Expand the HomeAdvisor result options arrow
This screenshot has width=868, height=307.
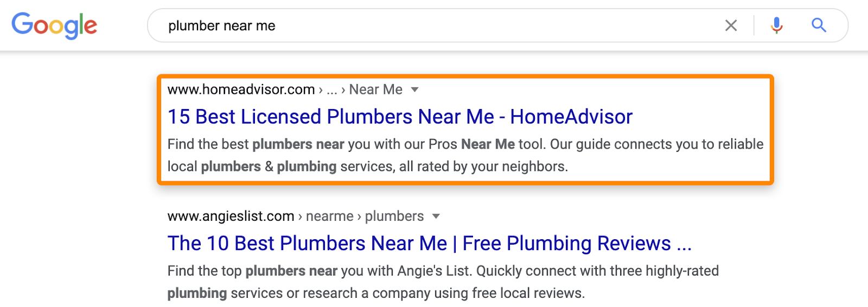(415, 89)
